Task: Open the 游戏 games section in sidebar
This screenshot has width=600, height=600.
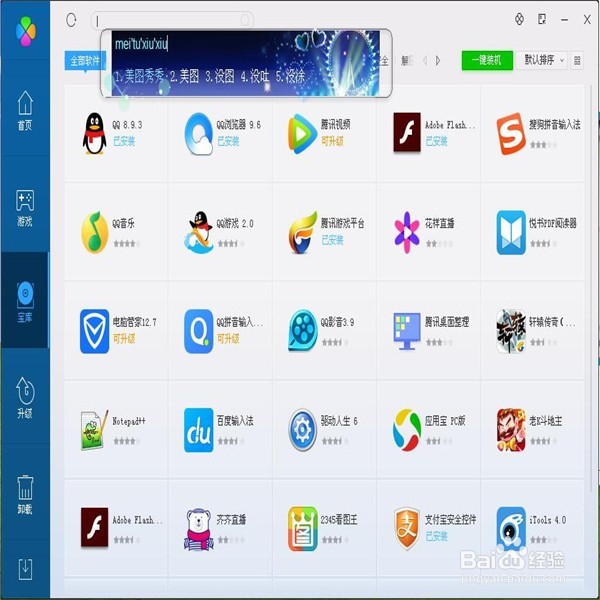Action: (25, 207)
